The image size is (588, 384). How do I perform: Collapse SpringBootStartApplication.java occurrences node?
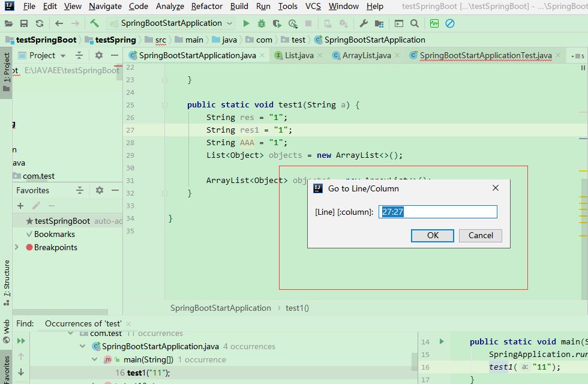coord(83,346)
